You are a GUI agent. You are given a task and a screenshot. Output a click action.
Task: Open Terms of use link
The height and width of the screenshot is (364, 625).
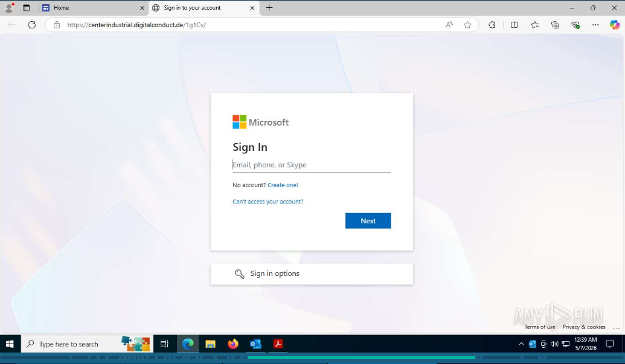[x=540, y=327]
